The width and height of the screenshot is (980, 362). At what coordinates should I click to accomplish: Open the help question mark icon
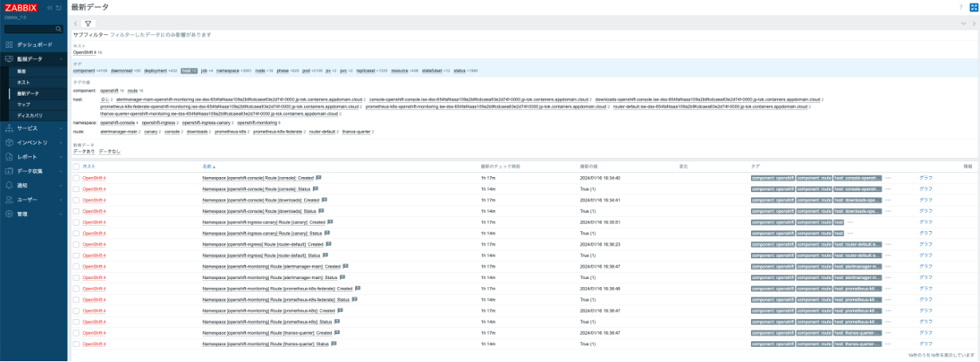960,6
